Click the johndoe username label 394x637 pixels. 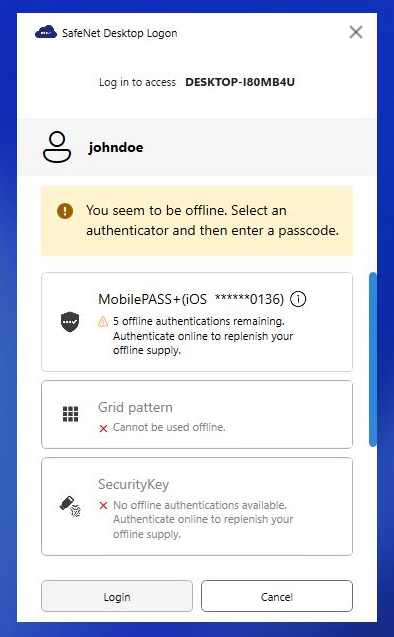click(116, 147)
